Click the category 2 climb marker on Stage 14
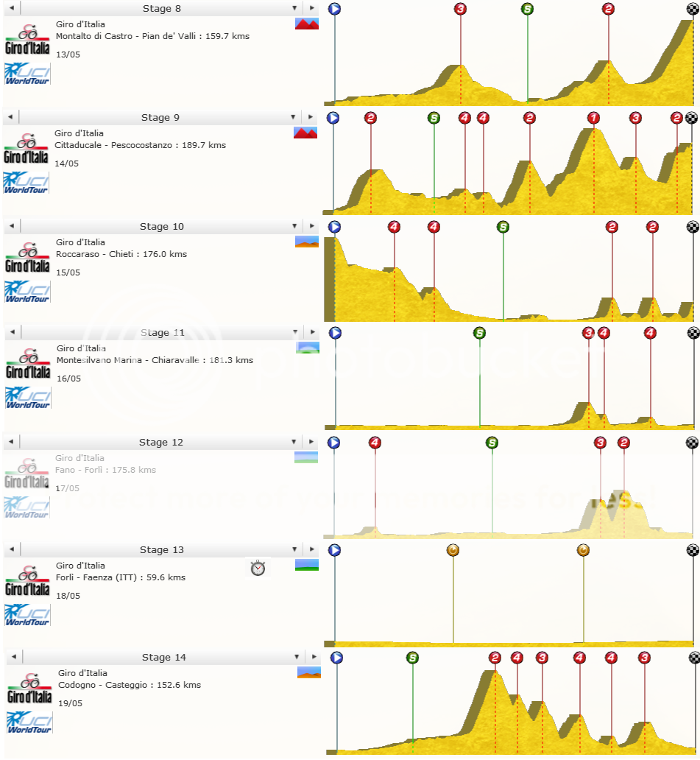 point(496,658)
